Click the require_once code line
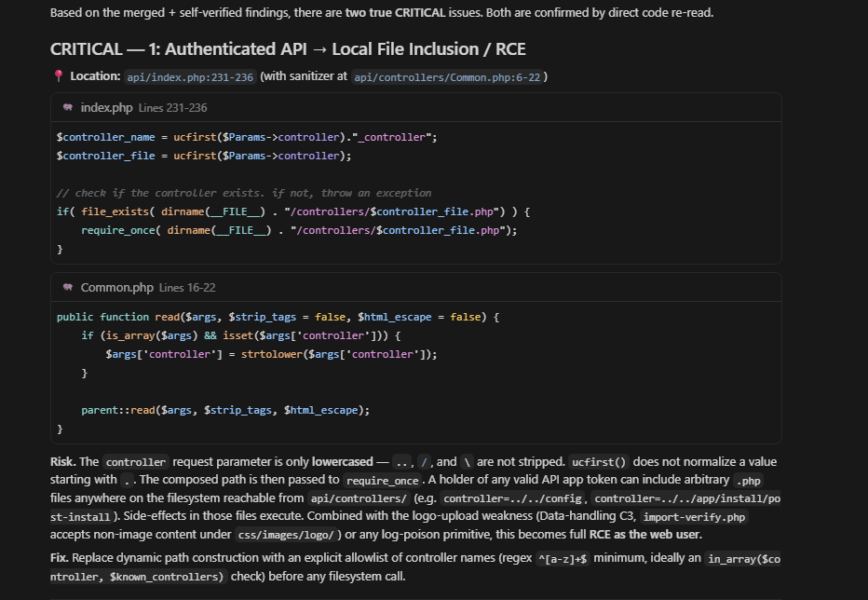The image size is (868, 600). [299, 230]
